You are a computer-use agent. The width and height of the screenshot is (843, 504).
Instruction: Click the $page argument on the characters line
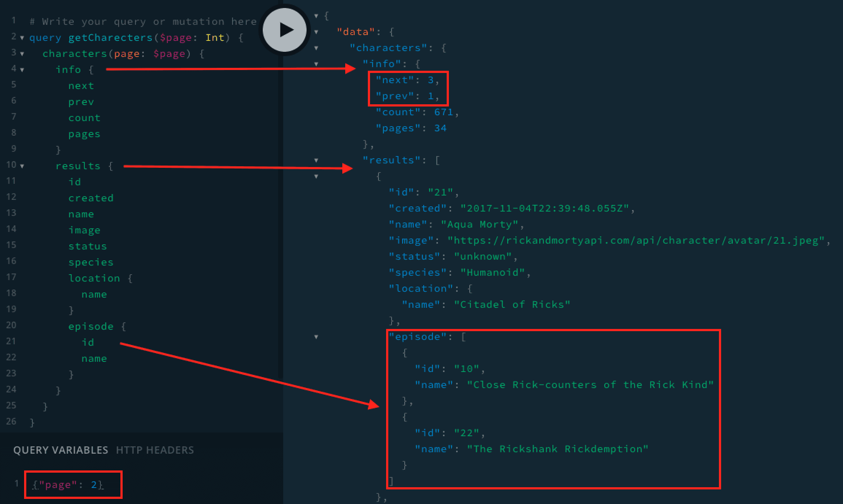169,54
